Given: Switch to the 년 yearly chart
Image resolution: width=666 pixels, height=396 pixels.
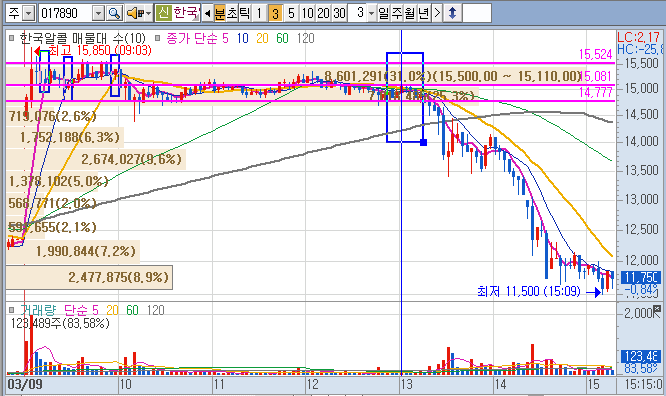Looking at the screenshot, I should pyautogui.click(x=423, y=13).
